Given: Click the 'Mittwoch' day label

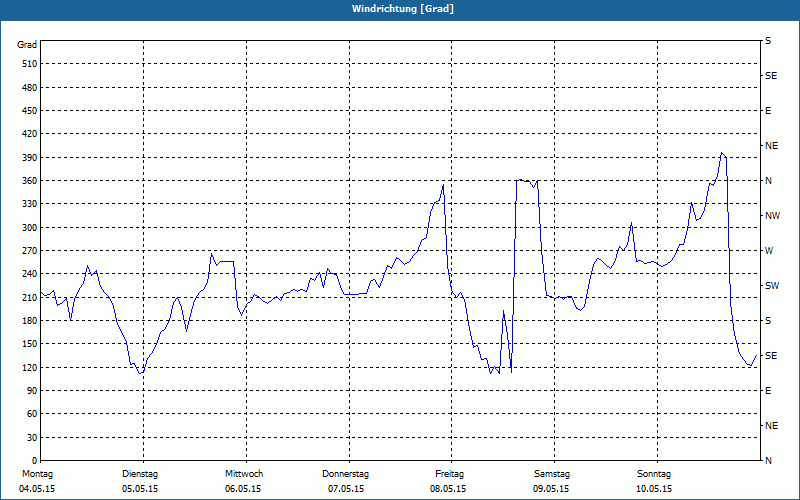Looking at the screenshot, I should pyautogui.click(x=244, y=474).
